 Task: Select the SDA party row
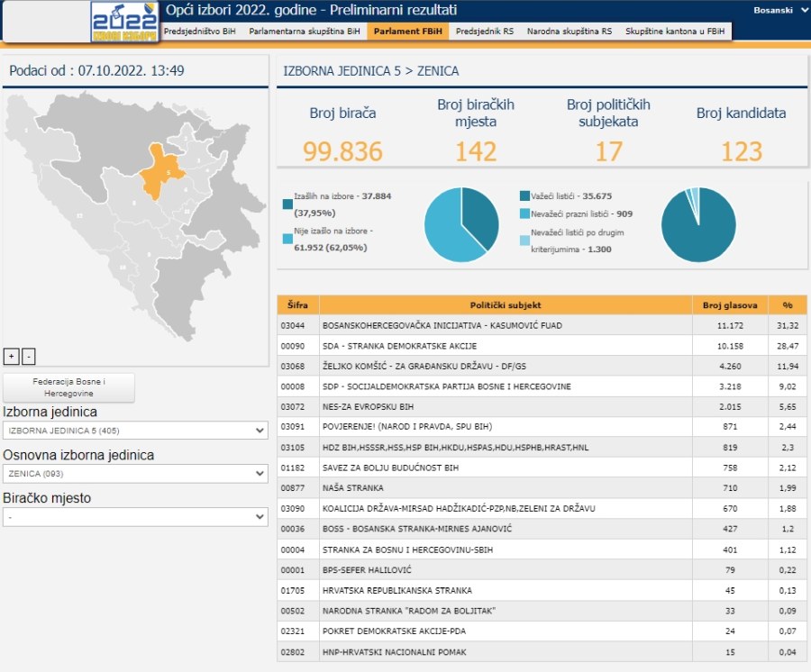click(506, 346)
